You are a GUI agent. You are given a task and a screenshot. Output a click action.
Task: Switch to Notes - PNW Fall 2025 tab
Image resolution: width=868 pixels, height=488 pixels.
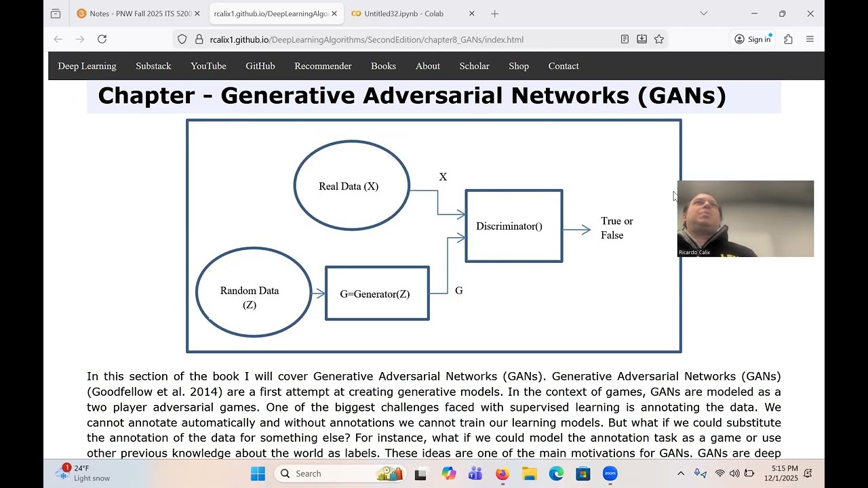click(138, 14)
